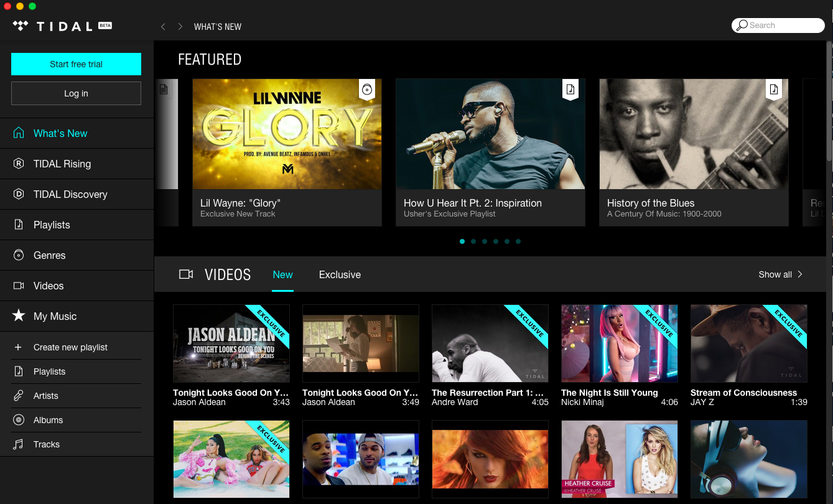
Task: Click the Log in button
Action: click(76, 93)
